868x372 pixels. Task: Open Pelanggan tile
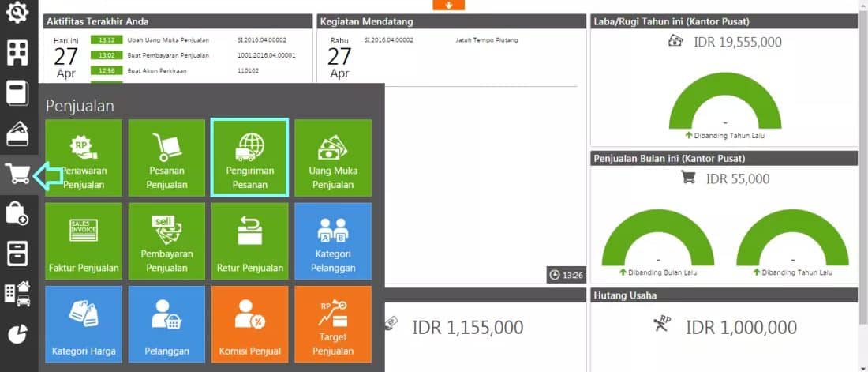[166, 325]
